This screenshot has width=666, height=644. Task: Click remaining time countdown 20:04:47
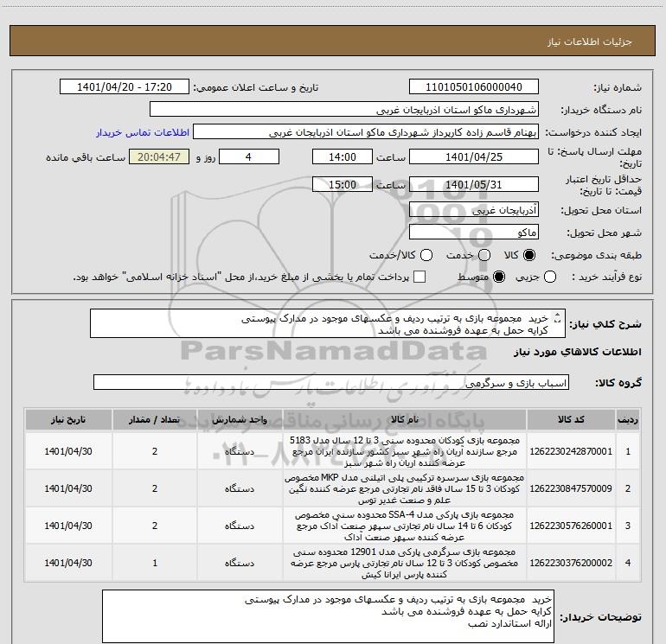point(159,156)
